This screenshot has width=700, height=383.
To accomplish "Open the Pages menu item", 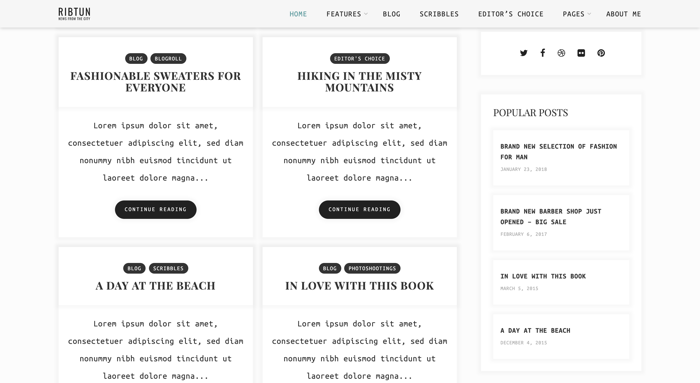I will pyautogui.click(x=573, y=14).
